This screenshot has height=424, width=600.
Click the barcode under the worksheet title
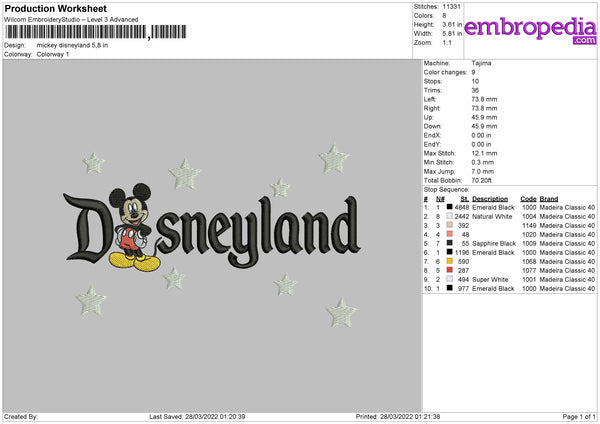96,32
